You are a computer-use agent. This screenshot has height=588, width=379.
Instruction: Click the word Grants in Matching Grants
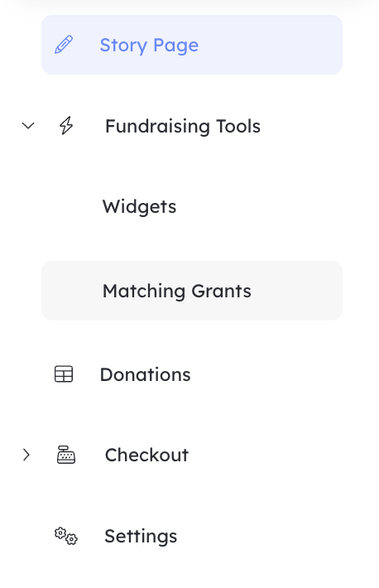(221, 291)
